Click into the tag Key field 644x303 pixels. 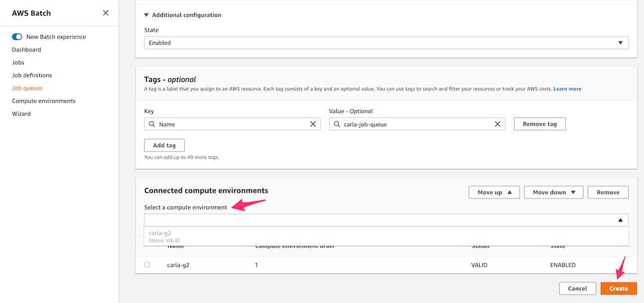tap(232, 124)
